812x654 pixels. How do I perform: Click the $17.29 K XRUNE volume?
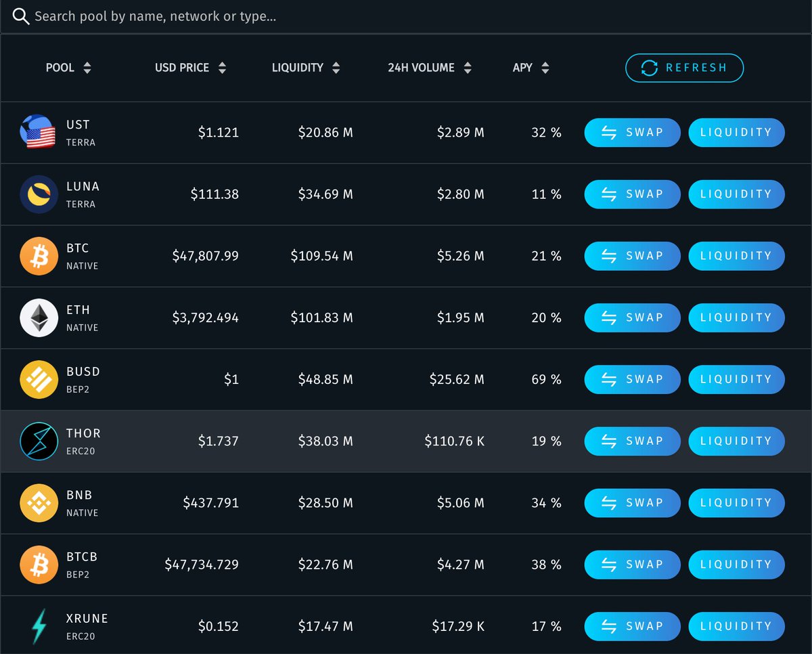click(458, 626)
